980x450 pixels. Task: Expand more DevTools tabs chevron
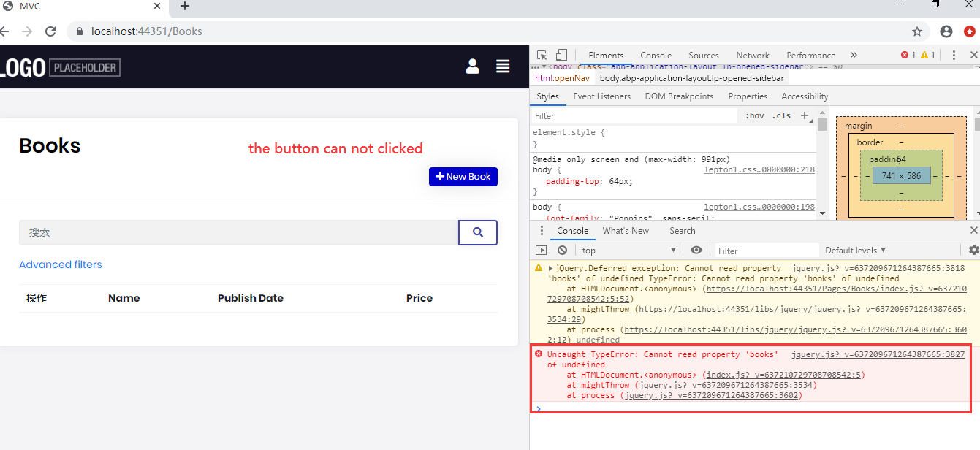(854, 56)
